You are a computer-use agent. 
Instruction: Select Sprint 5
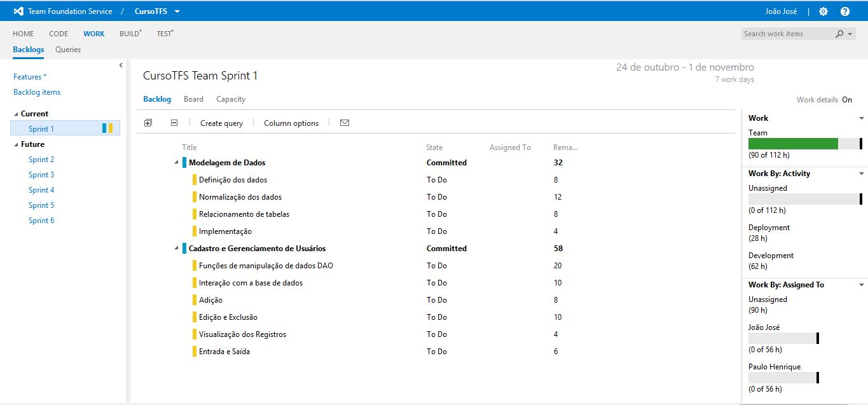coord(41,205)
